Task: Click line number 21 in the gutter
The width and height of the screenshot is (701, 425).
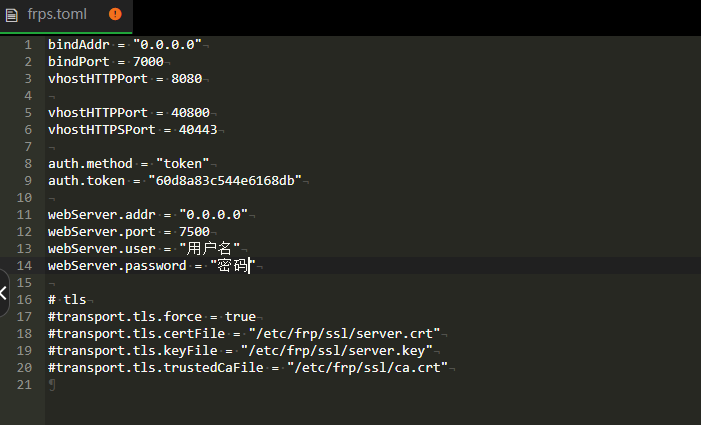Action: (x=25, y=384)
